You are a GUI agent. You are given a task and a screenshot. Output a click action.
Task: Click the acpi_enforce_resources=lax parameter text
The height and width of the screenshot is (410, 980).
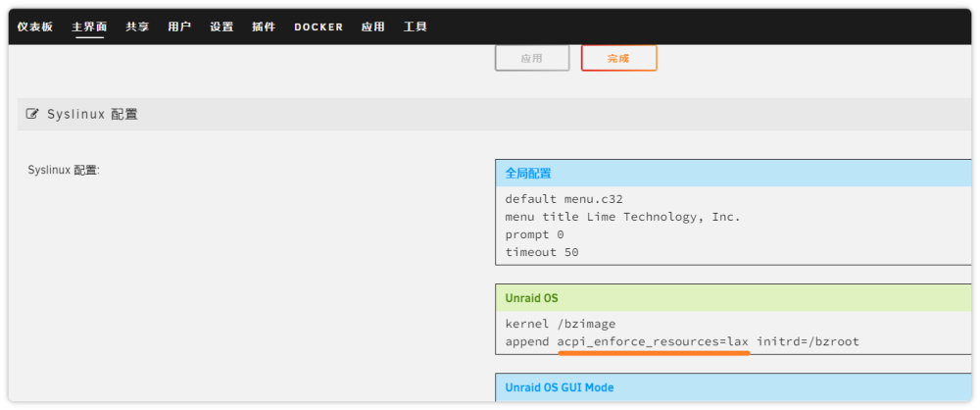coord(653,341)
